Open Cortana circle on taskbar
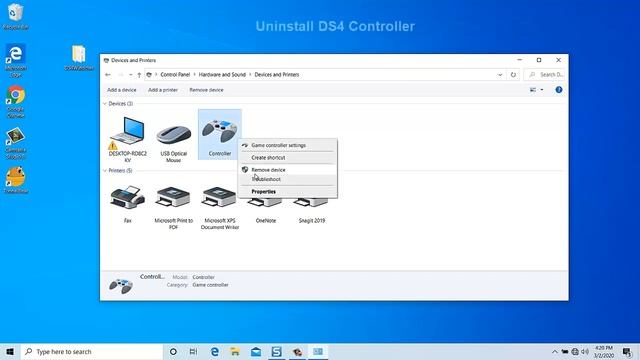Viewport: 640px width, 360px height. point(173,351)
